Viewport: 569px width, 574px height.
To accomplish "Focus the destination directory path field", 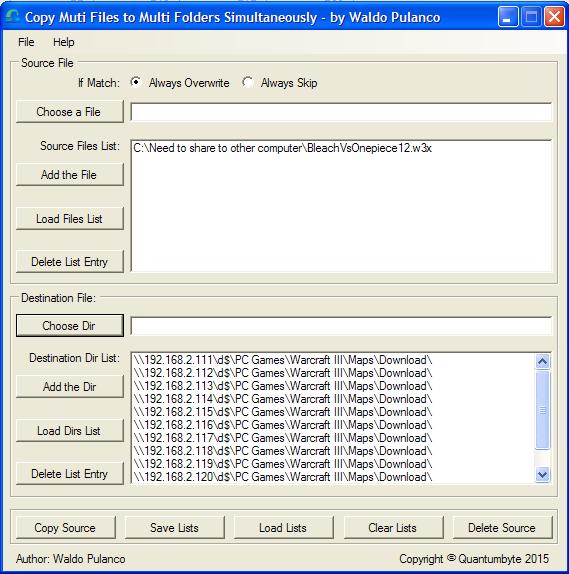I will pyautogui.click(x=341, y=326).
